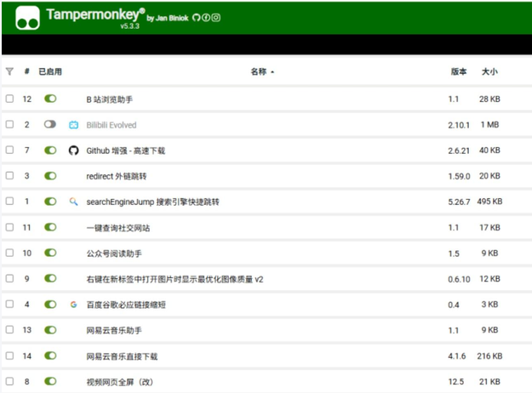This screenshot has width=532, height=393.
Task: Toggle off searchEngineJump script
Action: point(50,202)
